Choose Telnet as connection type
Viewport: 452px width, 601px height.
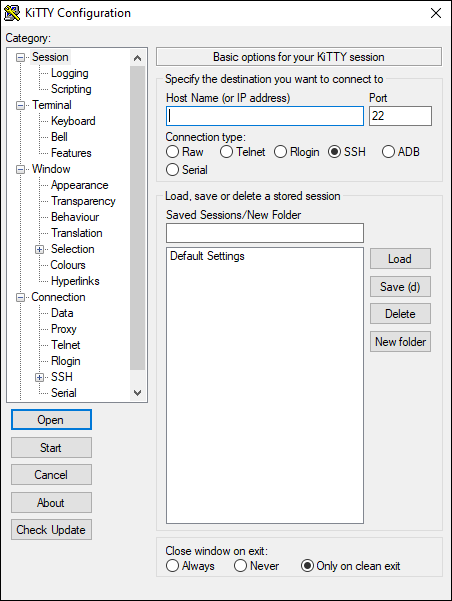click(242, 152)
